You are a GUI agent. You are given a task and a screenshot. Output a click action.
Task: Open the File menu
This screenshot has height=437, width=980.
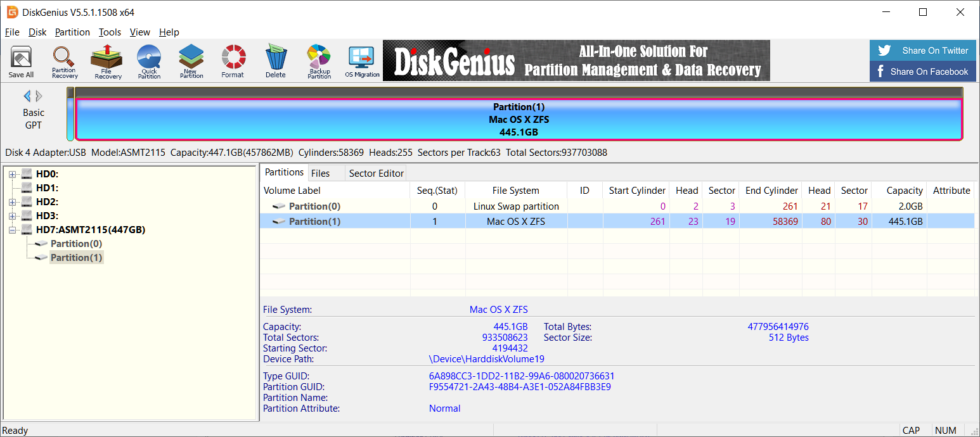pyautogui.click(x=12, y=32)
